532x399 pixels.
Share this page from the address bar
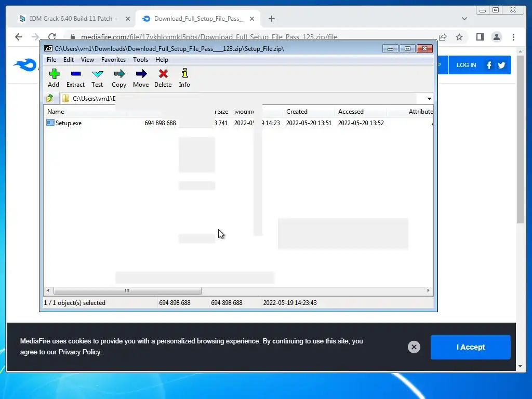(x=443, y=37)
